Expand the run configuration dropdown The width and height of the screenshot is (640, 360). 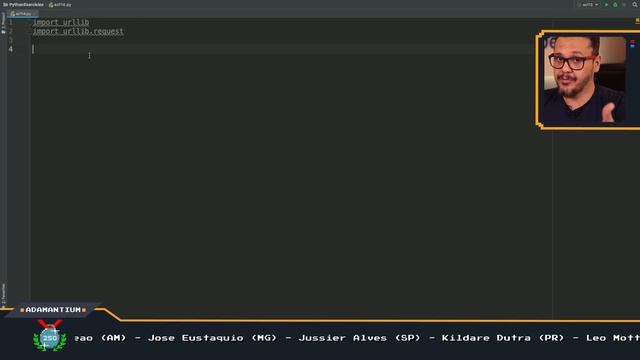click(x=588, y=5)
